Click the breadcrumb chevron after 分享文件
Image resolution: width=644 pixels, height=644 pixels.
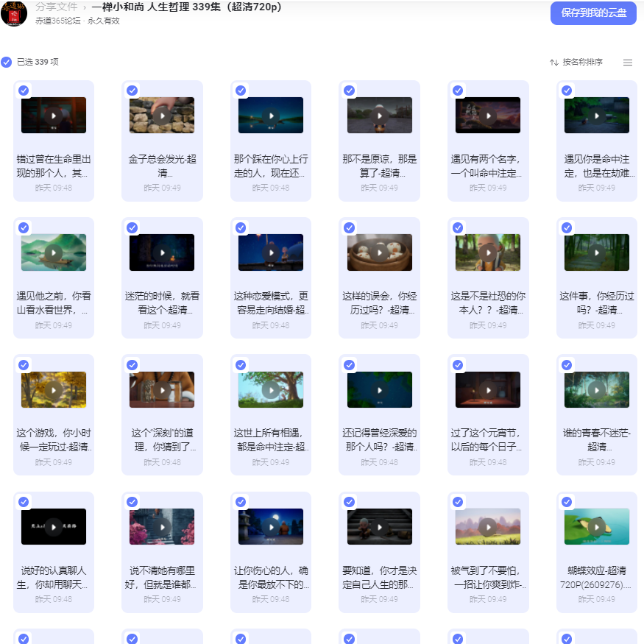85,7
